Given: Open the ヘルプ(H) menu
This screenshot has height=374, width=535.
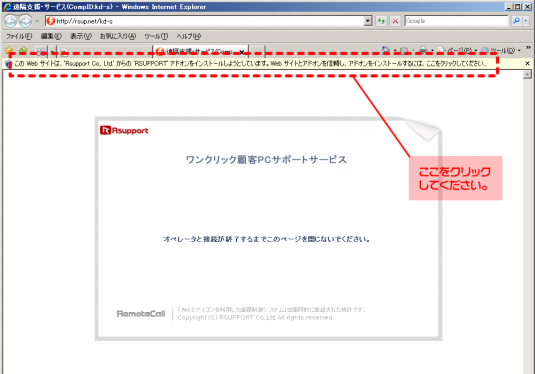Looking at the screenshot, I should coord(189,36).
